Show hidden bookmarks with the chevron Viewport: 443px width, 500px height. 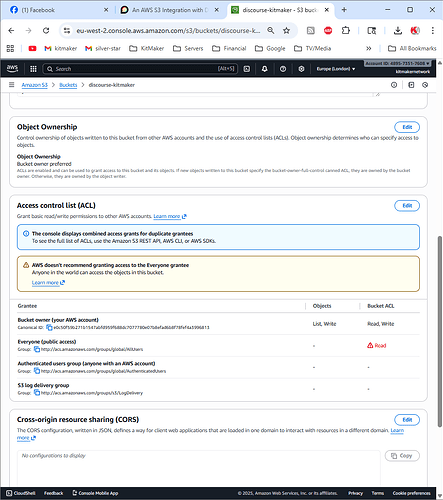point(369,49)
